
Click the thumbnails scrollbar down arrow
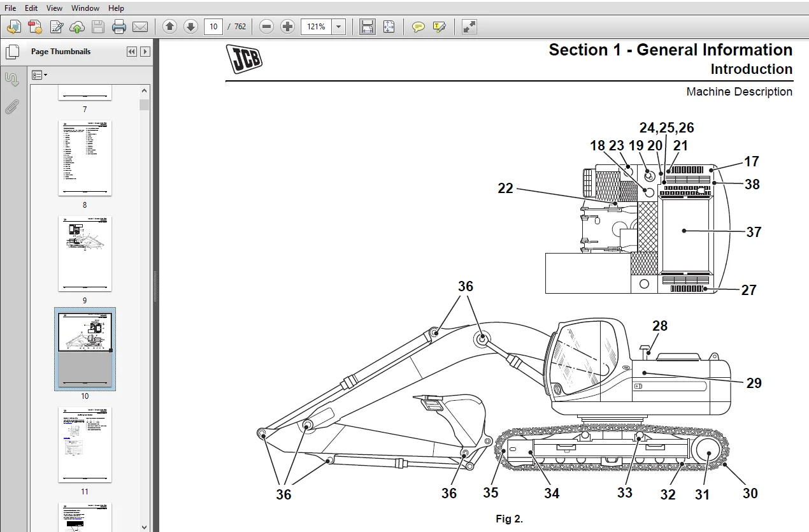coord(145,526)
